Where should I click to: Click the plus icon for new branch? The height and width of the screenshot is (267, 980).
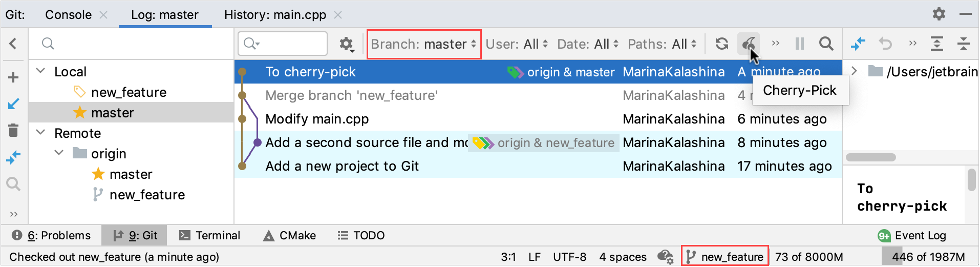tap(14, 77)
